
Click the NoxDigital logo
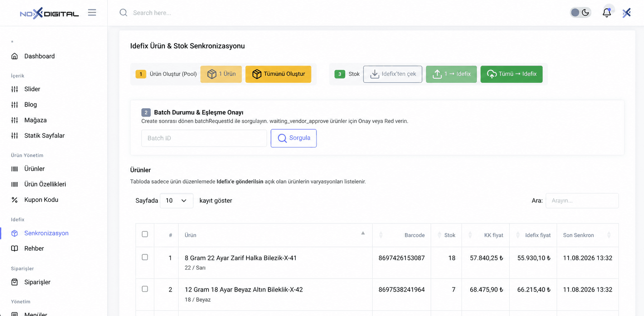pyautogui.click(x=49, y=13)
